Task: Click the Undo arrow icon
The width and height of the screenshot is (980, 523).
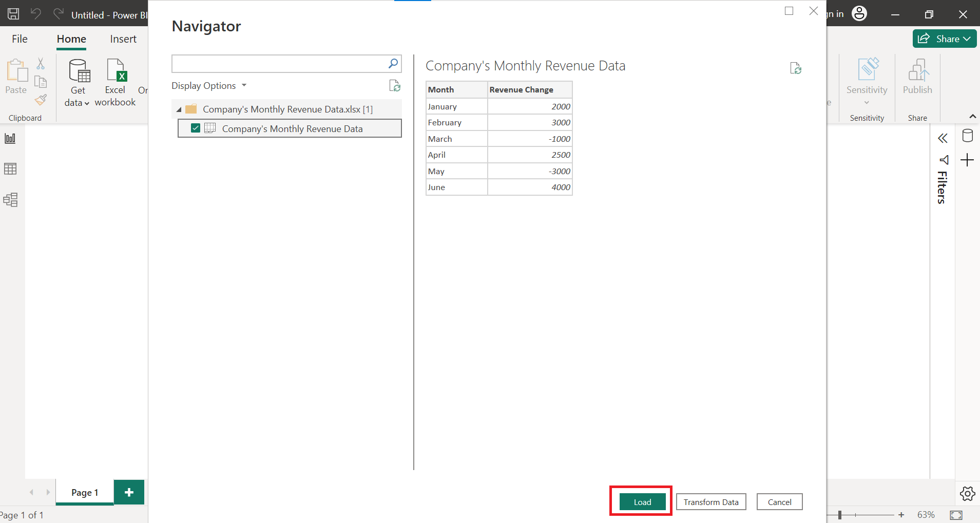Action: [35, 14]
